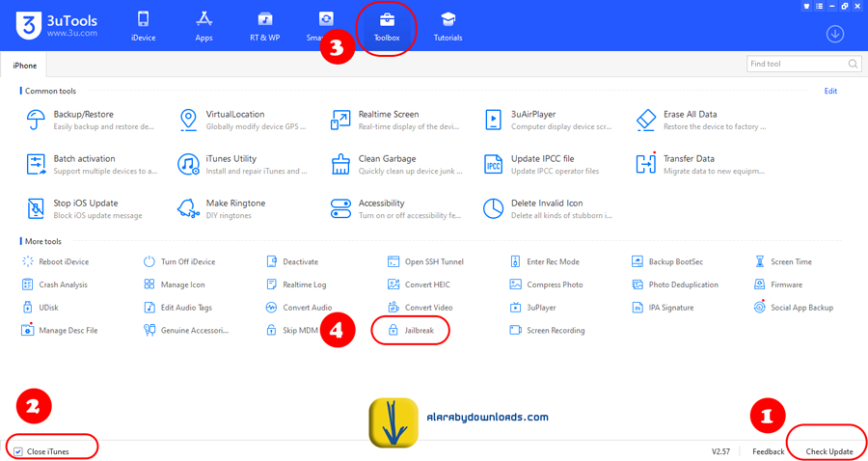This screenshot has width=868, height=461.
Task: Switch to iDevice section
Action: click(144, 26)
